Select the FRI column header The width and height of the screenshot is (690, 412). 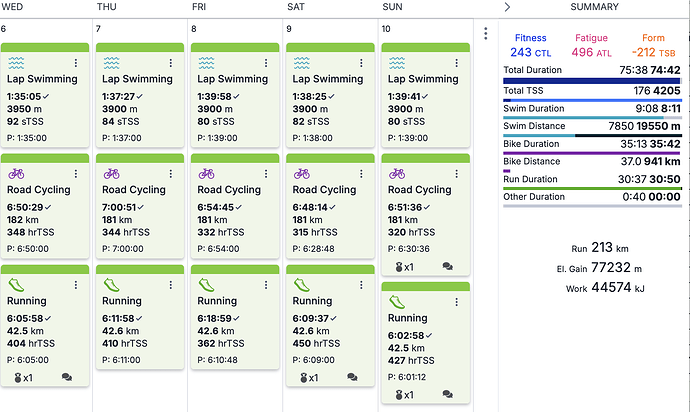pyautogui.click(x=199, y=7)
